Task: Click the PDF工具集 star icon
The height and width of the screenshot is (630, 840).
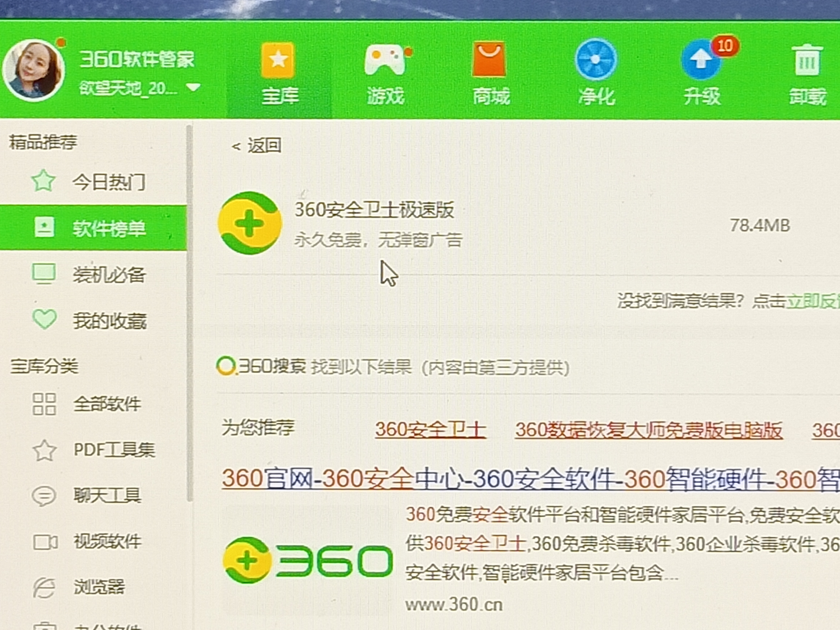Action: pos(45,450)
